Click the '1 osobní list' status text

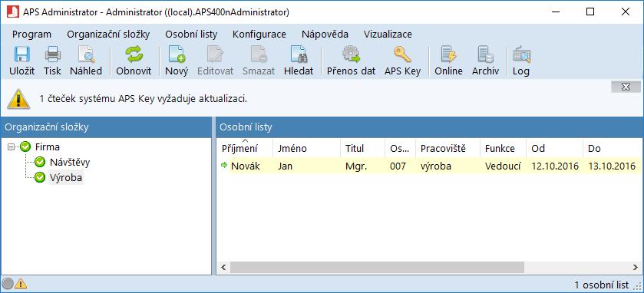tap(601, 285)
